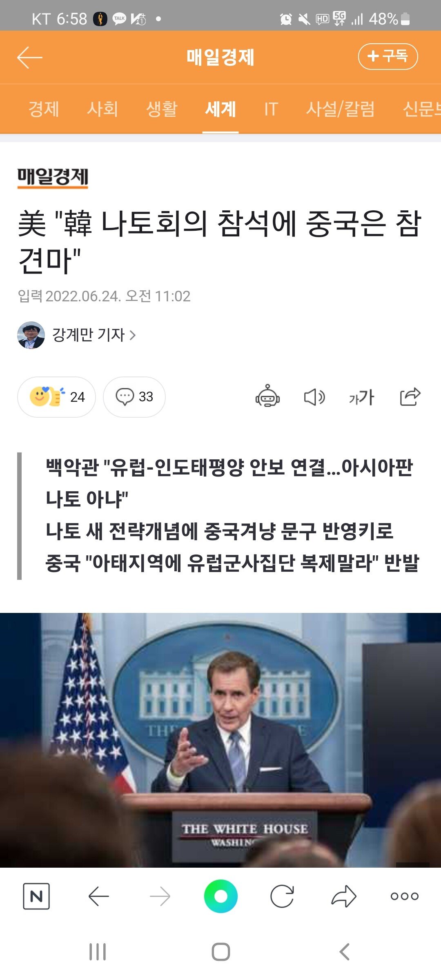This screenshot has width=441, height=980.
Task: Open the three-dot more menu
Action: (404, 896)
